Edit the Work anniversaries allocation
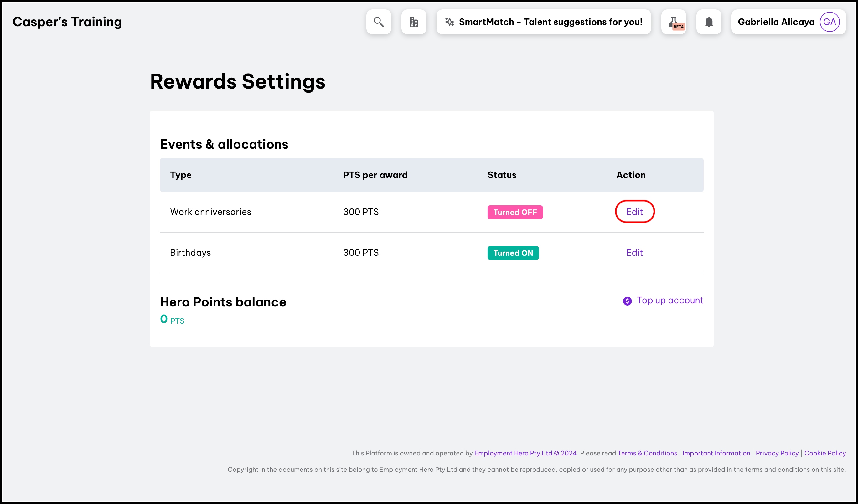Image resolution: width=858 pixels, height=504 pixels. point(634,212)
